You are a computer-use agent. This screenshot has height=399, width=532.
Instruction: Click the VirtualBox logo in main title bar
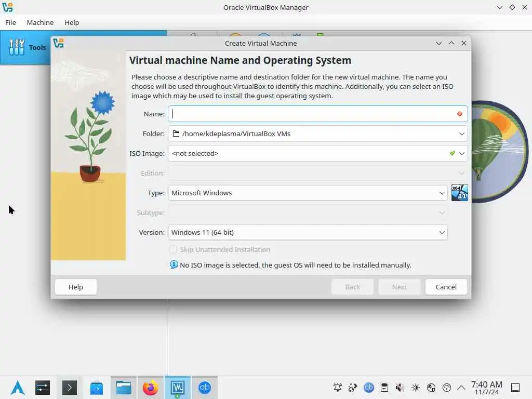tap(7, 7)
